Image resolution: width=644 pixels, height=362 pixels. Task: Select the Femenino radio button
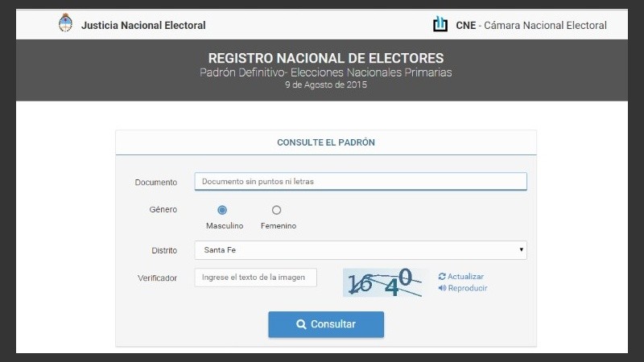[x=277, y=210]
